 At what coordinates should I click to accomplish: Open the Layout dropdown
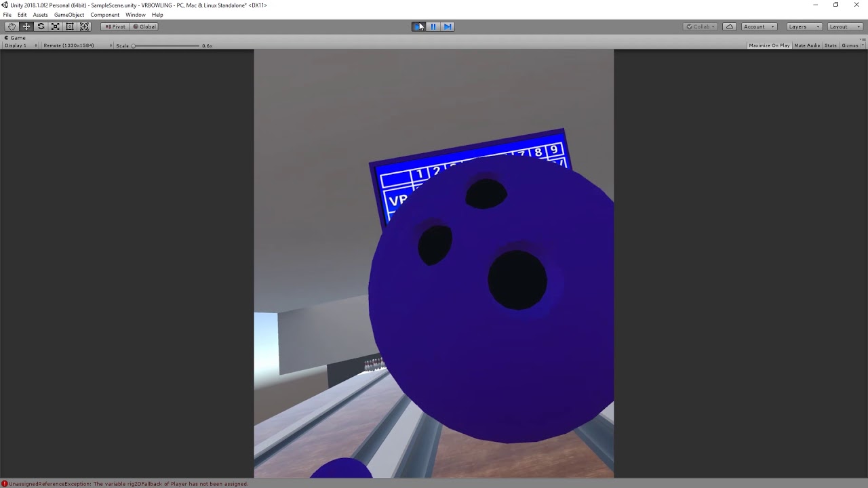[844, 26]
